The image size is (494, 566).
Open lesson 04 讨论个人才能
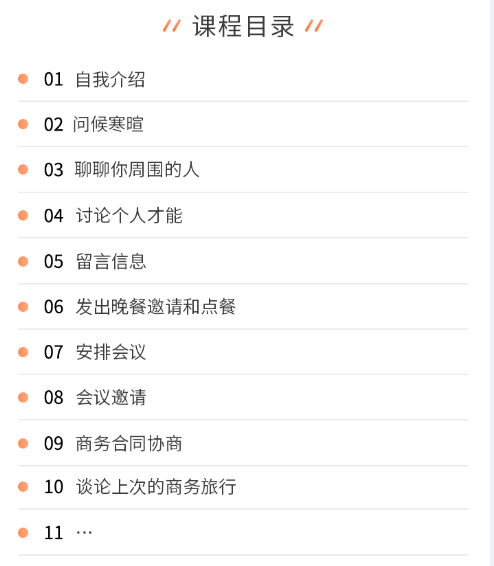click(x=243, y=215)
